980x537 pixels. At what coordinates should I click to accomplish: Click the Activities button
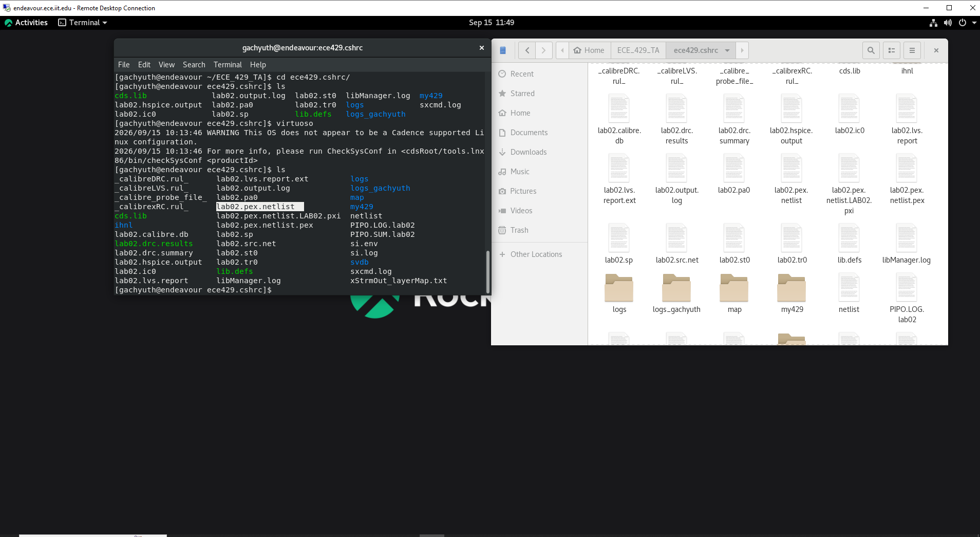(x=26, y=23)
